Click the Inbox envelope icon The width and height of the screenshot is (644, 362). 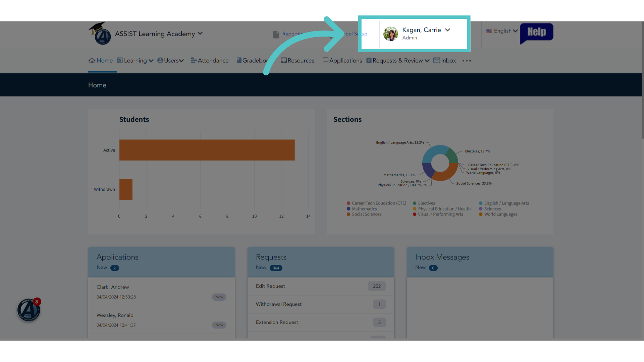coord(437,60)
